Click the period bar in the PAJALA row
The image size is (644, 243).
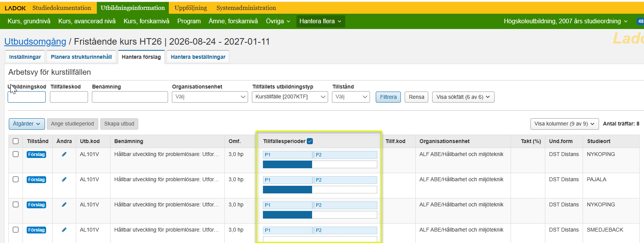[x=320, y=190]
